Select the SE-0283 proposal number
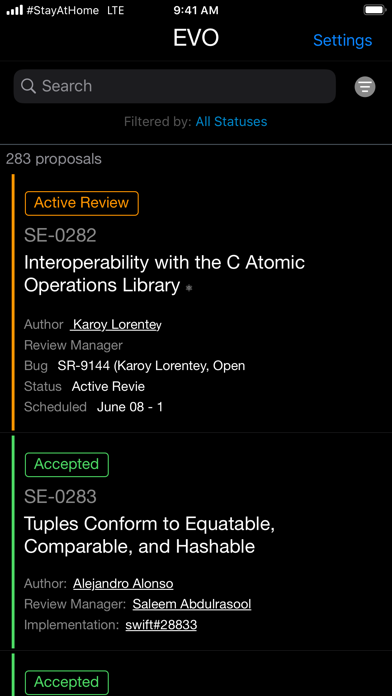 coord(60,497)
